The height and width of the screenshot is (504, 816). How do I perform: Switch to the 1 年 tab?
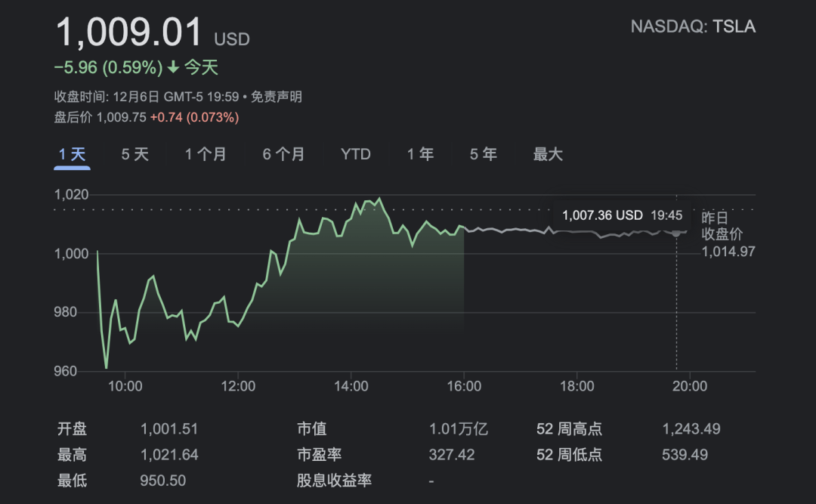(420, 154)
